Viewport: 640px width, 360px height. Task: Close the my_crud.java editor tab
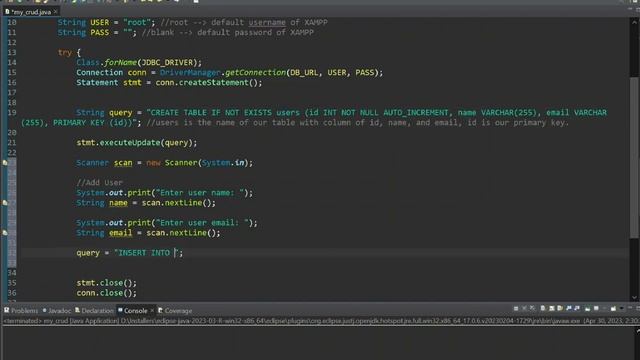[56, 11]
